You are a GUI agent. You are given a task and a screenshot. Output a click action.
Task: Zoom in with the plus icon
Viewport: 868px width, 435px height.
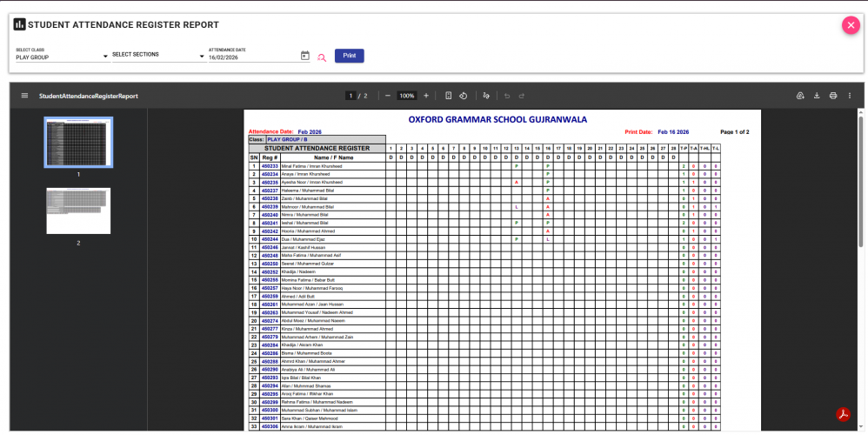pos(426,96)
